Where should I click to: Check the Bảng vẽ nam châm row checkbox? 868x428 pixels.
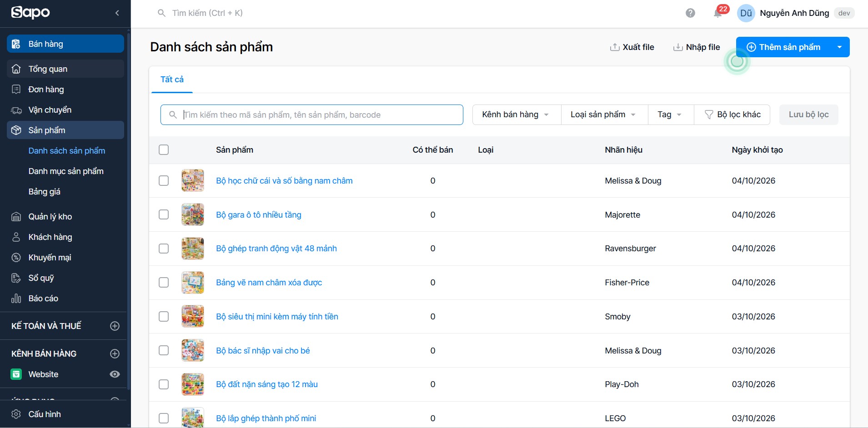tap(164, 283)
